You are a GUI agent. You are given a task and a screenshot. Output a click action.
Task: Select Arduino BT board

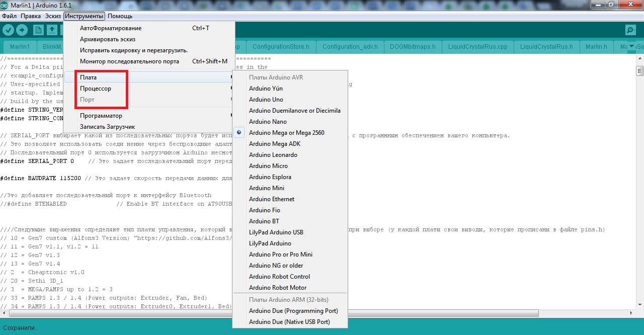(x=290, y=221)
